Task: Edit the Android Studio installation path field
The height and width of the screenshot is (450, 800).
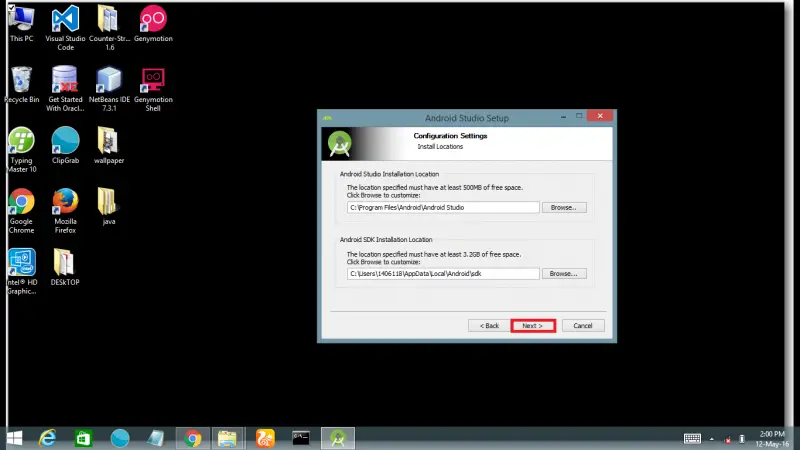Action: (x=443, y=208)
